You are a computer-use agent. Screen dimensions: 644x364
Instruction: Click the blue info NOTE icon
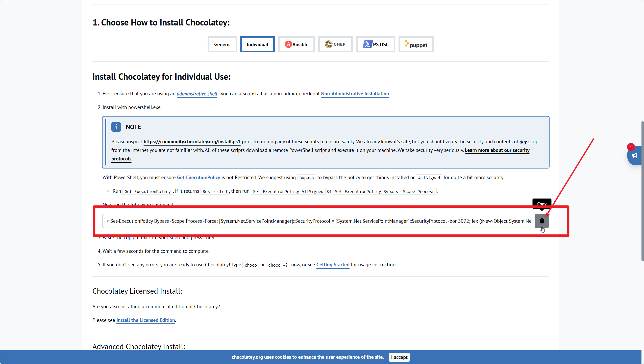(116, 127)
